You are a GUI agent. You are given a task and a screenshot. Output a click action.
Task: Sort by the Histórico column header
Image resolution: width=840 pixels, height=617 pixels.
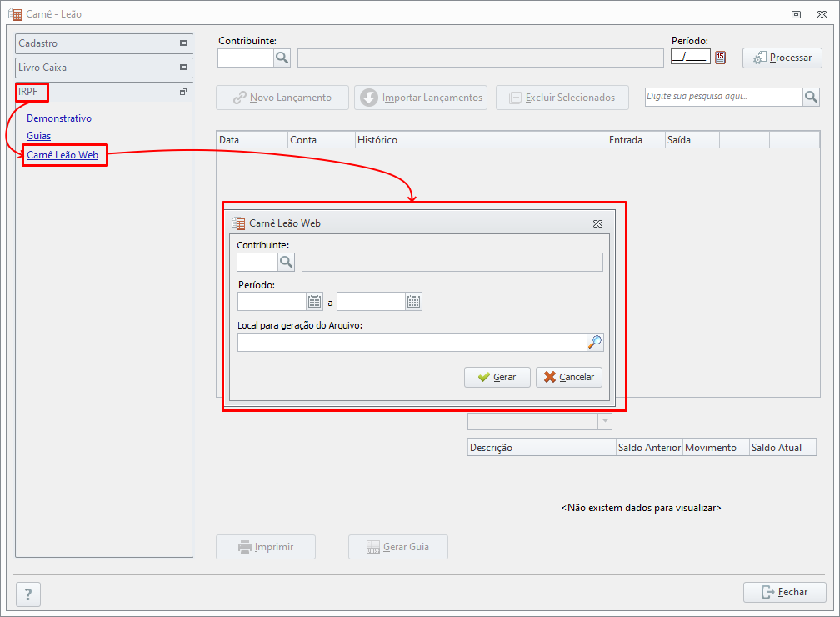[x=481, y=140]
